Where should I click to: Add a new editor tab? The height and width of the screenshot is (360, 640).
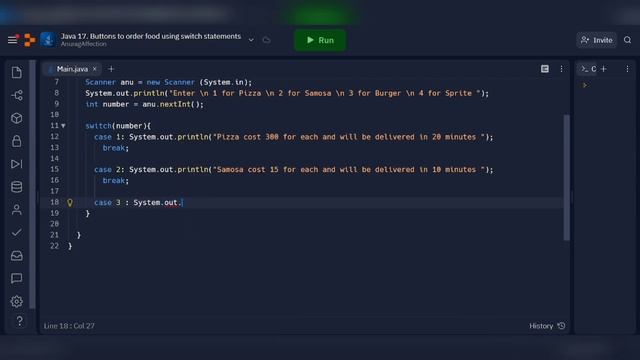[111, 69]
